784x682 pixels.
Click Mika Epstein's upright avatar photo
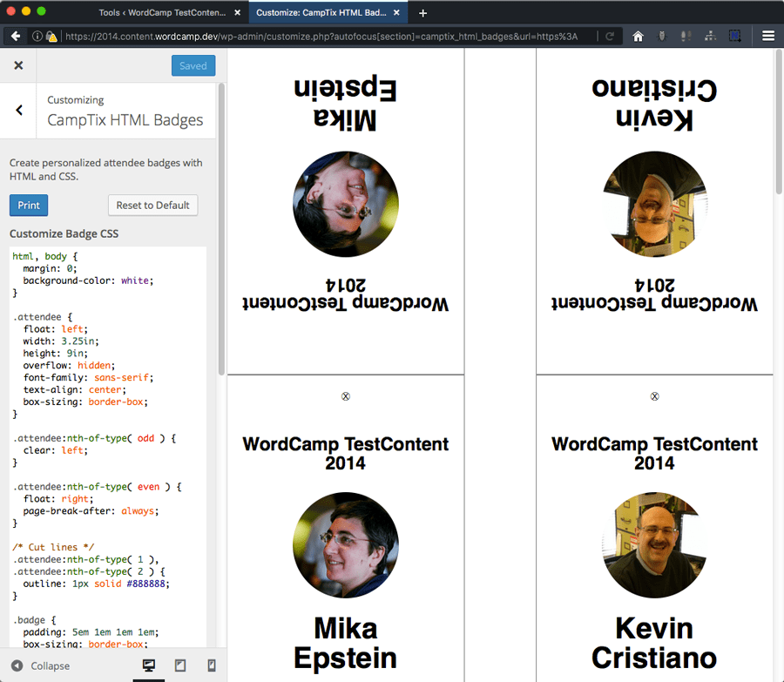pyautogui.click(x=346, y=545)
